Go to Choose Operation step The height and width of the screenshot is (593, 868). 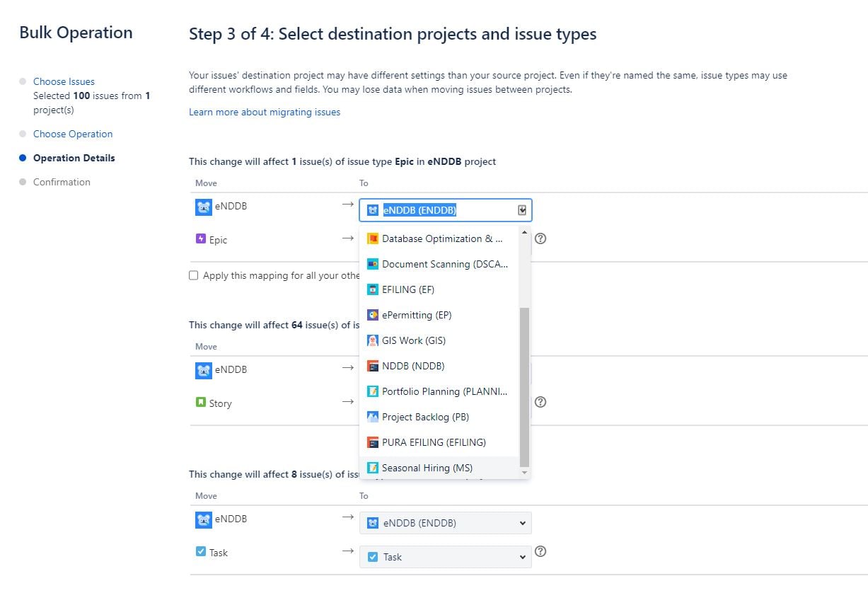coord(73,134)
